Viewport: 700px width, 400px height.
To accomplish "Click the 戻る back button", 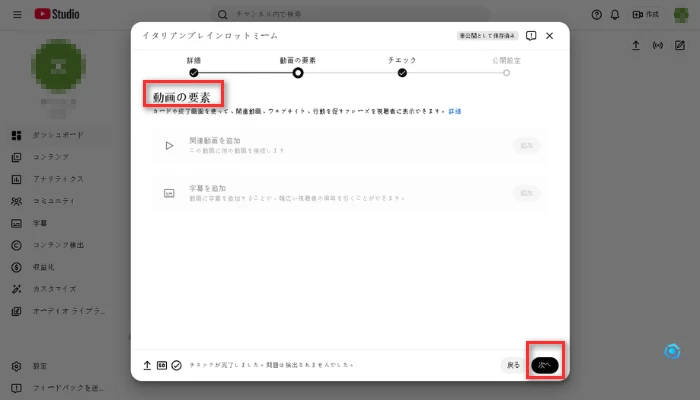I will tap(513, 365).
